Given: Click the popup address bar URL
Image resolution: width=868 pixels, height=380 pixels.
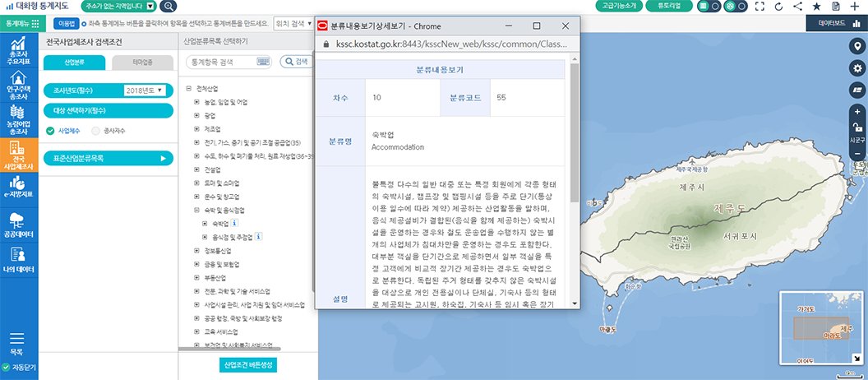Looking at the screenshot, I should [451, 44].
